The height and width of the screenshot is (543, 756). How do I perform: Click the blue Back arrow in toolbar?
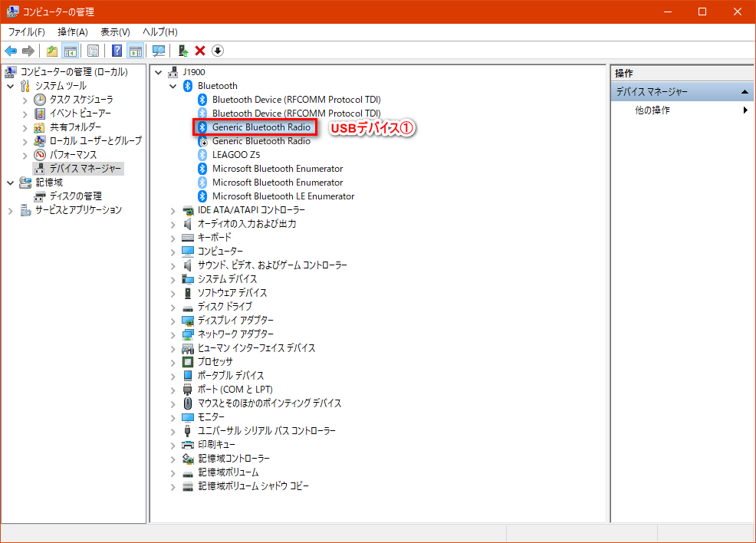coord(11,51)
